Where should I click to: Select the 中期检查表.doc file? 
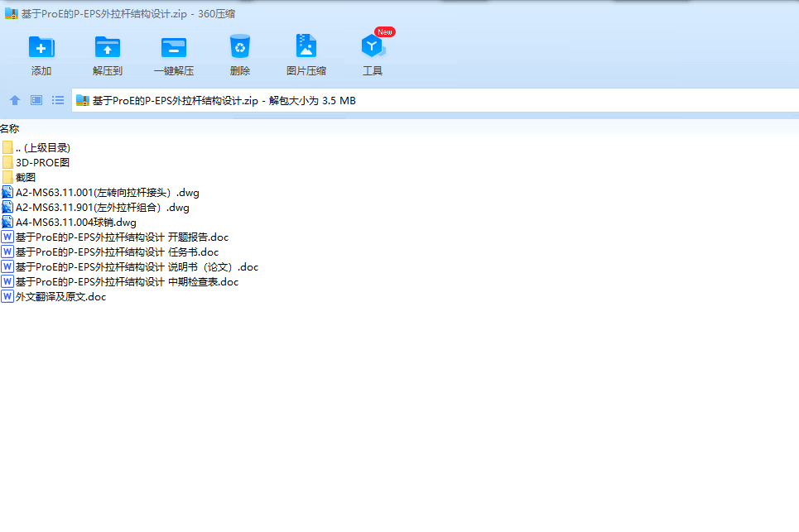click(x=120, y=281)
